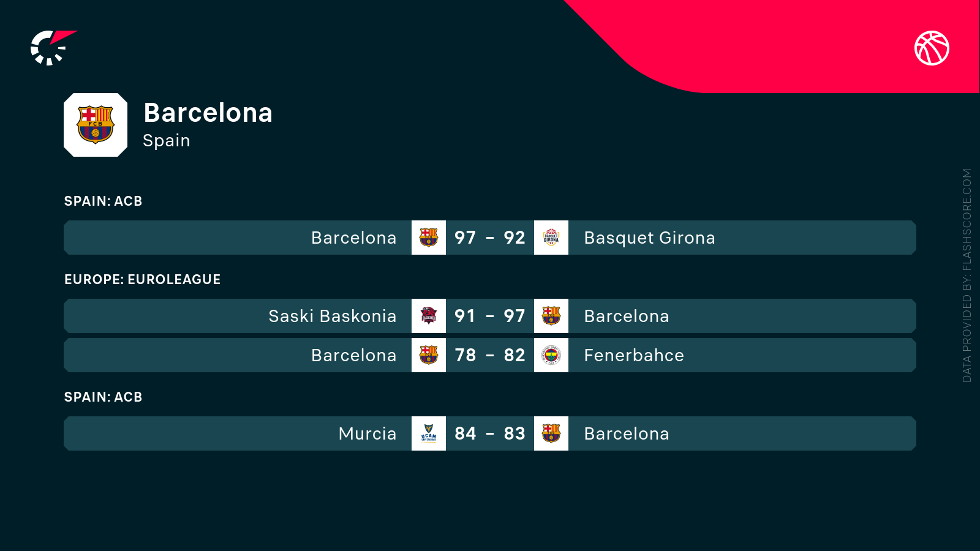
Task: Click the UCAM Murcia team logo
Action: 429,433
